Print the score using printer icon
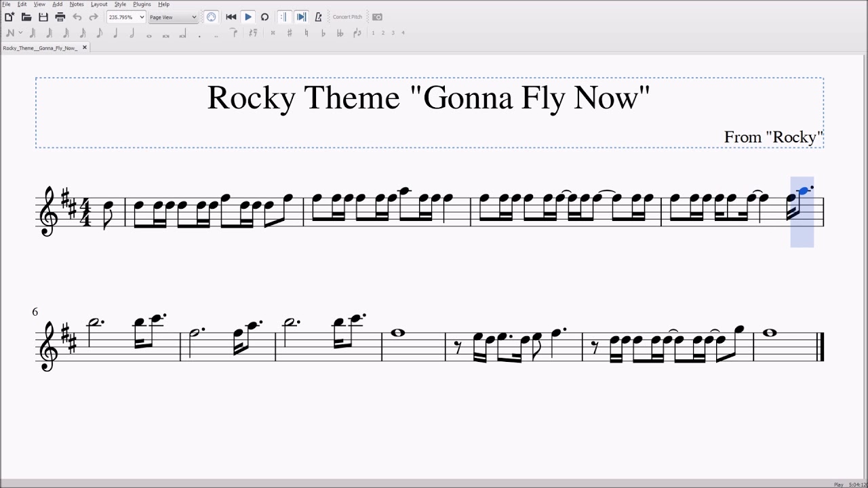The width and height of the screenshot is (868, 488). [x=60, y=17]
